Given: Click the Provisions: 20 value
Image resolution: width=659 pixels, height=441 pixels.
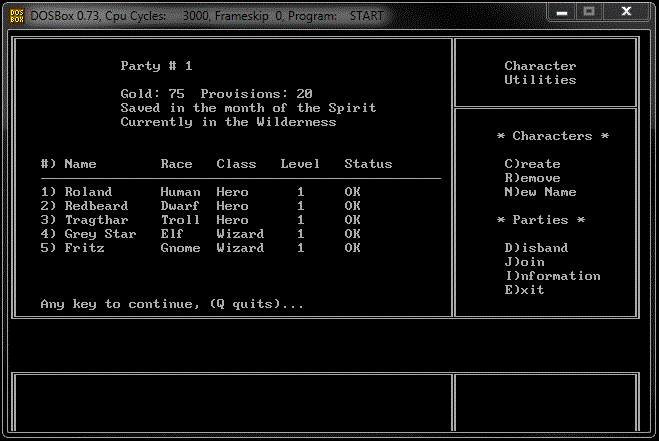Looking at the screenshot, I should (x=256, y=94).
